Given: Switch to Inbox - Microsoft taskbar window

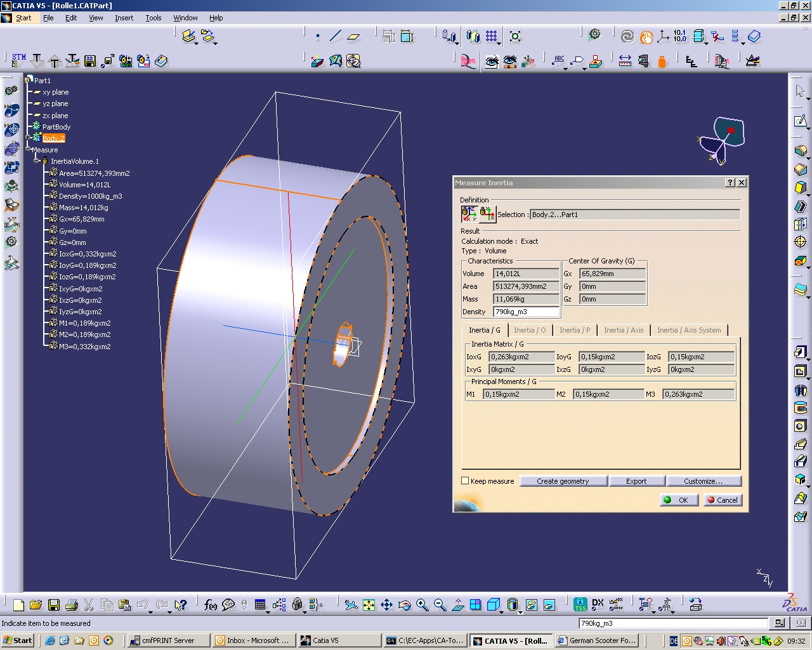Looking at the screenshot, I should tap(253, 640).
